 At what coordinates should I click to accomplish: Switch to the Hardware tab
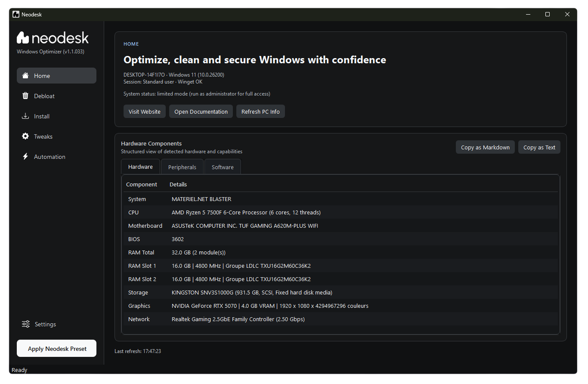(140, 167)
